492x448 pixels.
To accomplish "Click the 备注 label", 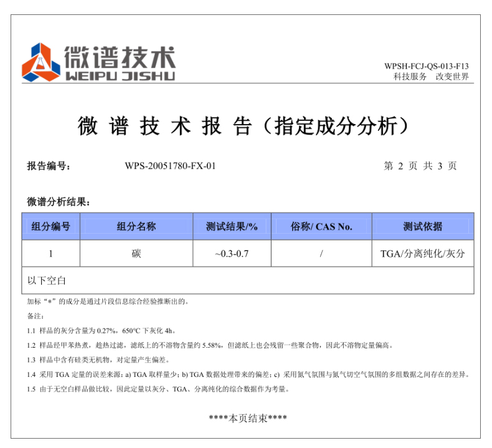I will tap(35, 316).
